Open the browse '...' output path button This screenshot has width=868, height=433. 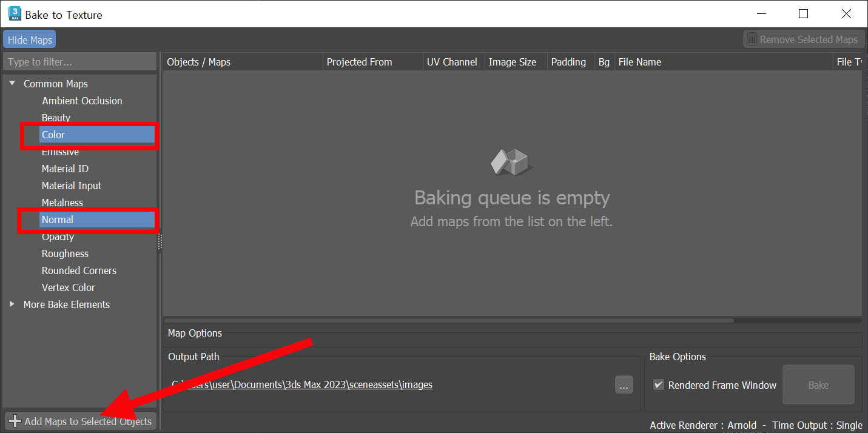(624, 384)
